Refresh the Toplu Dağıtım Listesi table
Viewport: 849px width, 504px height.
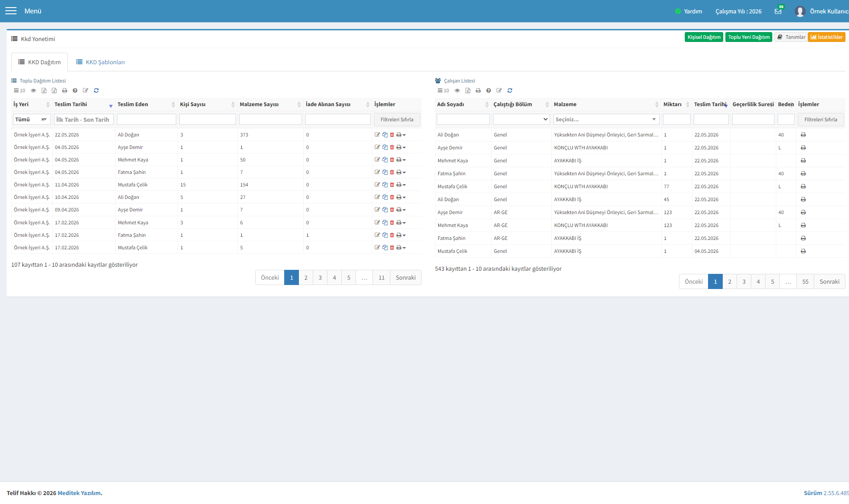[x=96, y=91]
